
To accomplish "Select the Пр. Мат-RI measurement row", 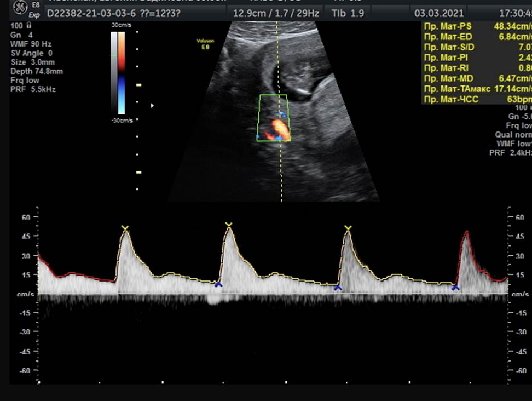I will click(477, 68).
